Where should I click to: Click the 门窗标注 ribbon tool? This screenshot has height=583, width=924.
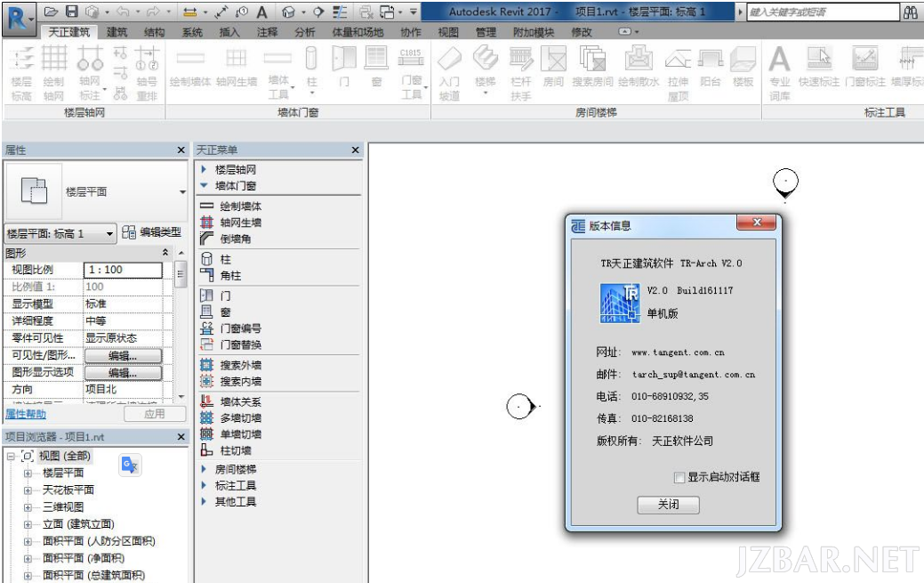pos(865,69)
